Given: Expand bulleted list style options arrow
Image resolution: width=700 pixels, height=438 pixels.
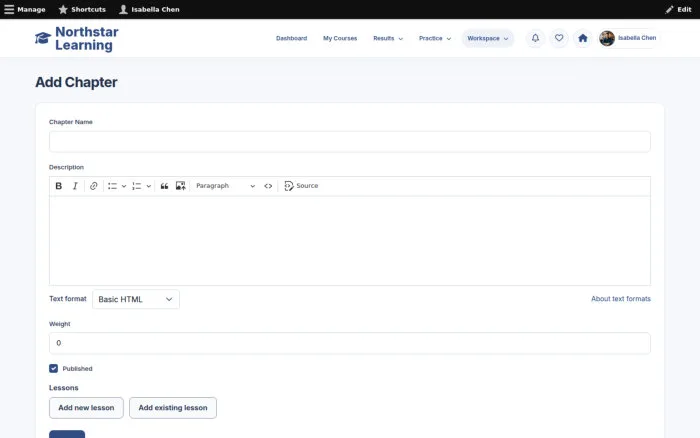Looking at the screenshot, I should tap(124, 186).
